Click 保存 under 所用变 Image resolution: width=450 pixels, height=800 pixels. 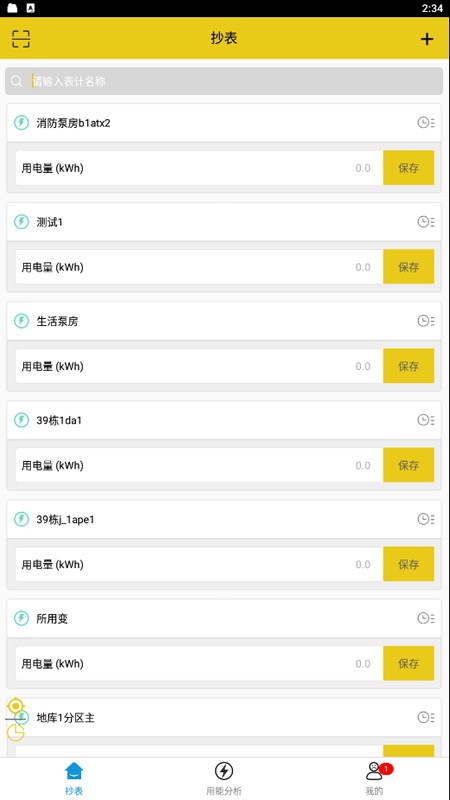[409, 663]
